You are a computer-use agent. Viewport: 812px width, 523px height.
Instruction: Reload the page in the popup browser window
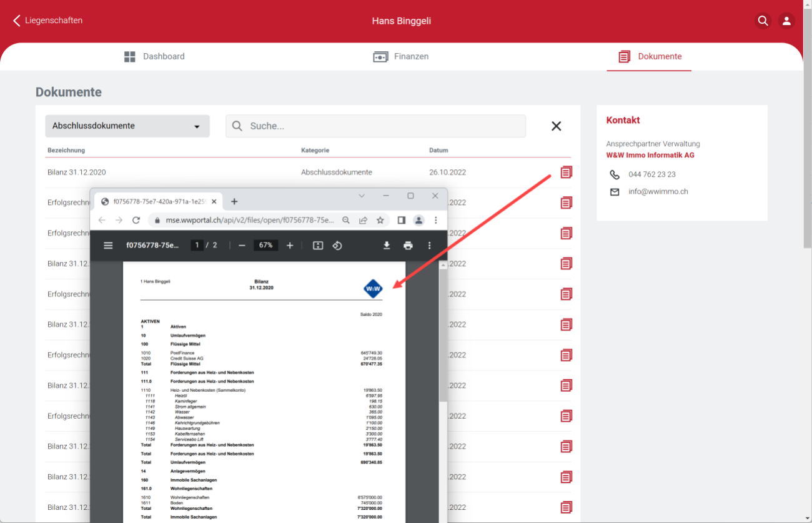click(x=136, y=220)
